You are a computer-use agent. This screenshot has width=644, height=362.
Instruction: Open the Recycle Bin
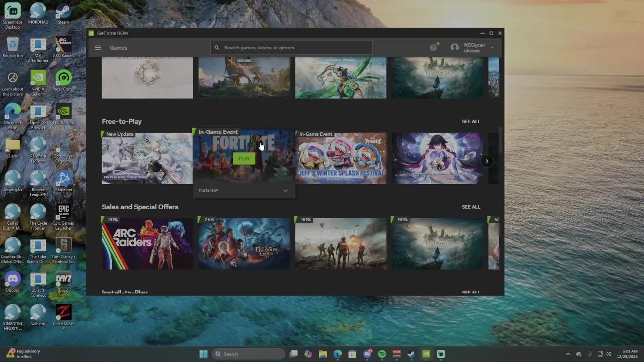coord(13,47)
